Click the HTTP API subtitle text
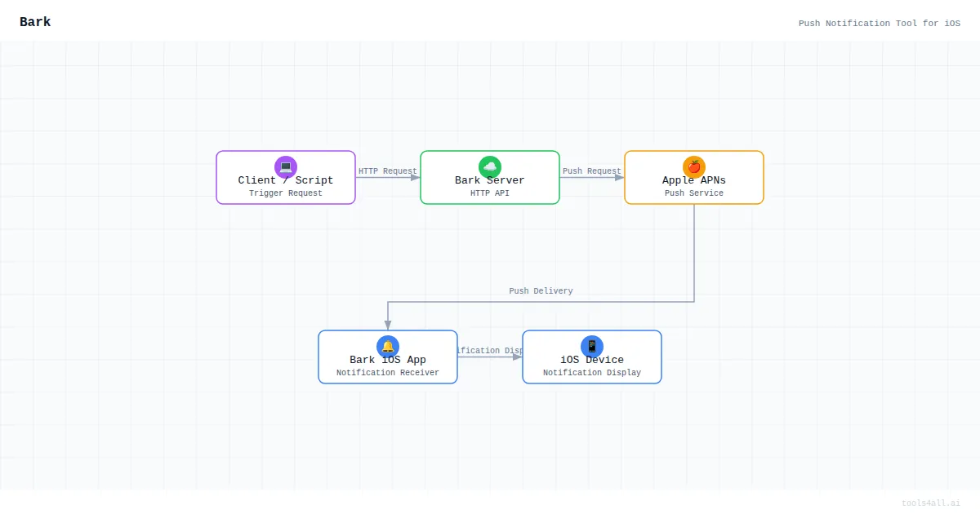The image size is (980, 514). pyautogui.click(x=490, y=193)
